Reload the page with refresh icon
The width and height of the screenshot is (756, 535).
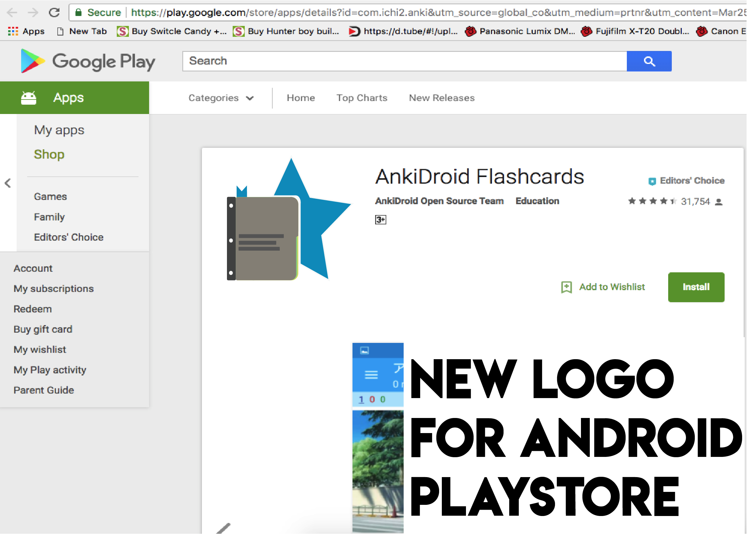pos(54,13)
